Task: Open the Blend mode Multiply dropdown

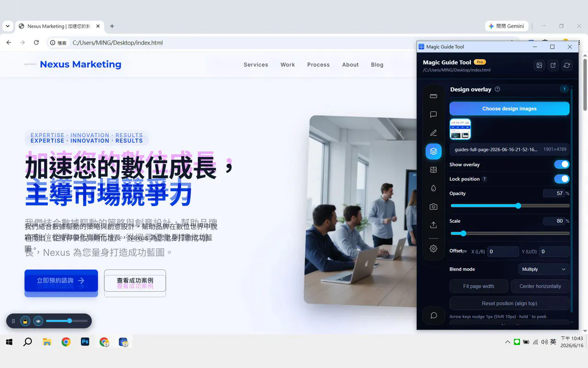Action: pos(543,269)
